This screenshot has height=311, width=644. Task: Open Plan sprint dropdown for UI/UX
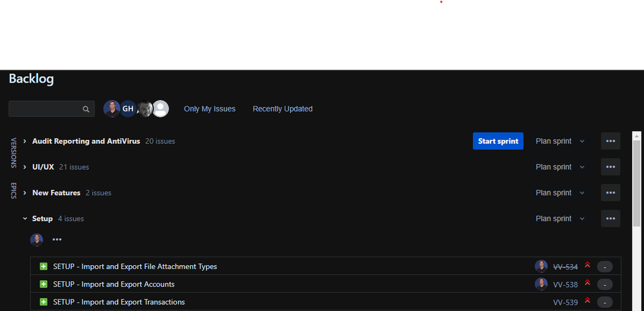coord(560,167)
